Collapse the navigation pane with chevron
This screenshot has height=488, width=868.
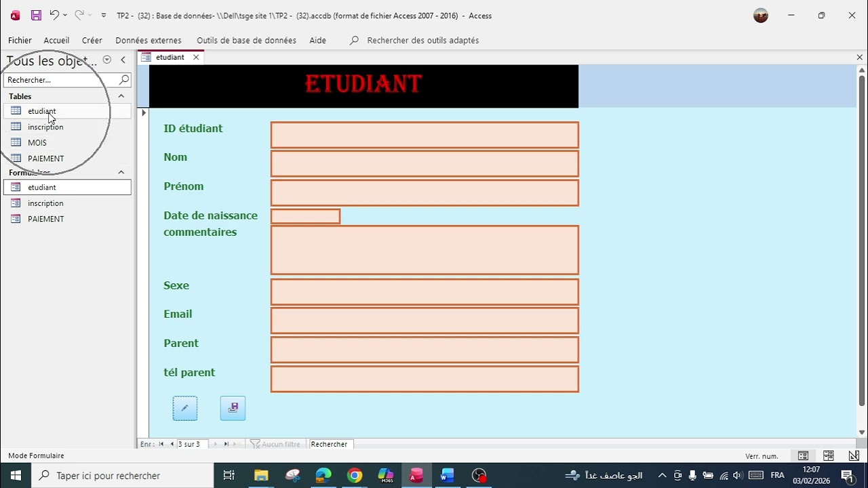[123, 60]
